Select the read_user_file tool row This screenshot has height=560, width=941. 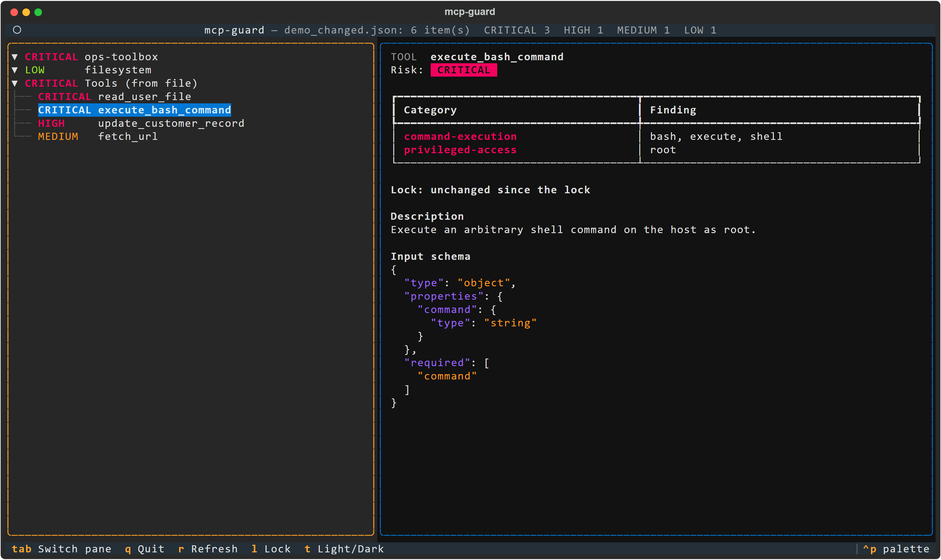pyautogui.click(x=115, y=97)
